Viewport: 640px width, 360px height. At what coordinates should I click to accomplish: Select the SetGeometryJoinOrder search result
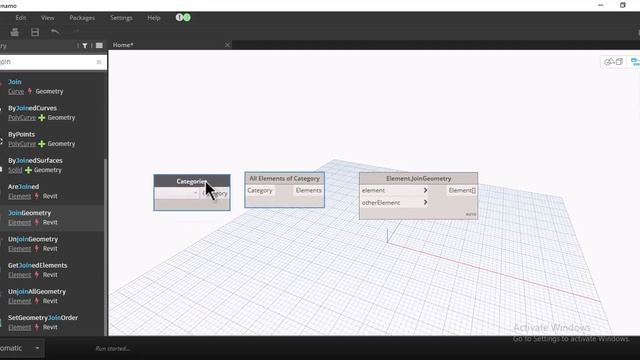click(53, 322)
